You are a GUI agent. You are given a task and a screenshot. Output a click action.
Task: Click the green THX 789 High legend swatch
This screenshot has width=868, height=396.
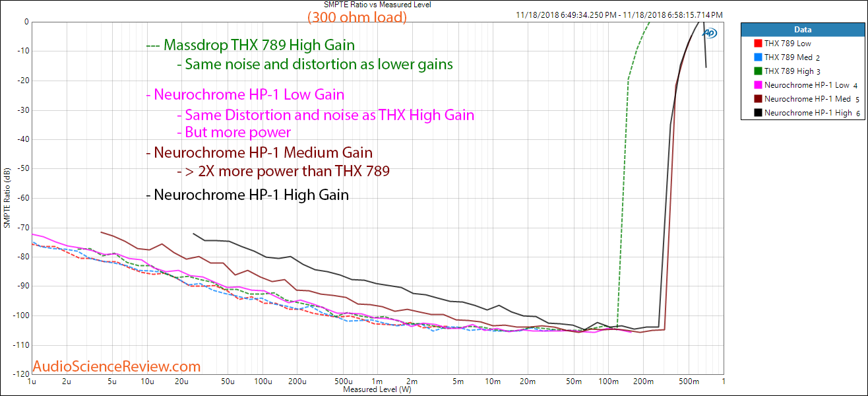tap(759, 71)
